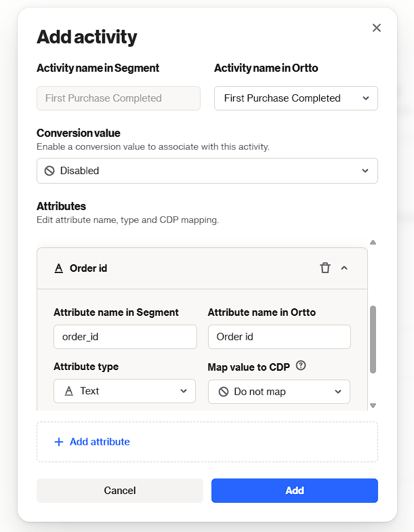Image resolution: width=414 pixels, height=532 pixels.
Task: Click the attributes list scroll up arrow
Action: click(x=373, y=243)
